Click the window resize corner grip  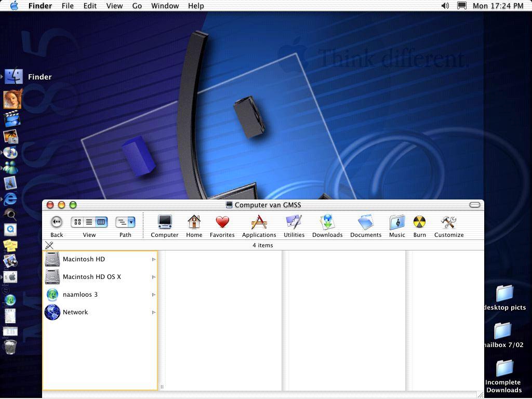481,394
